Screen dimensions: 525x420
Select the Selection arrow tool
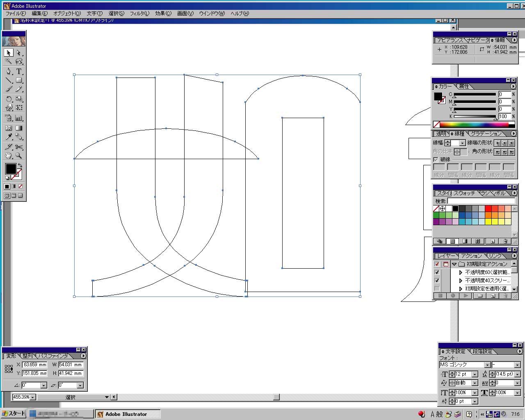[x=9, y=52]
